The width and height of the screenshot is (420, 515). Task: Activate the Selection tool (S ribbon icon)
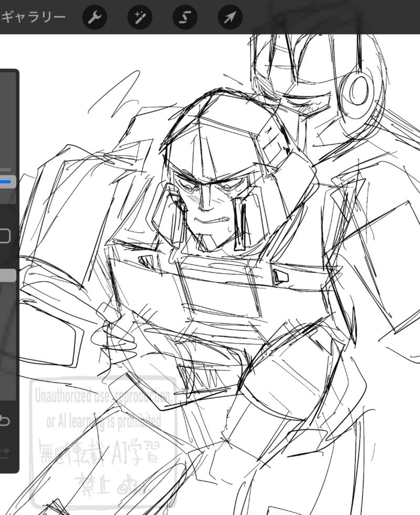click(x=185, y=17)
